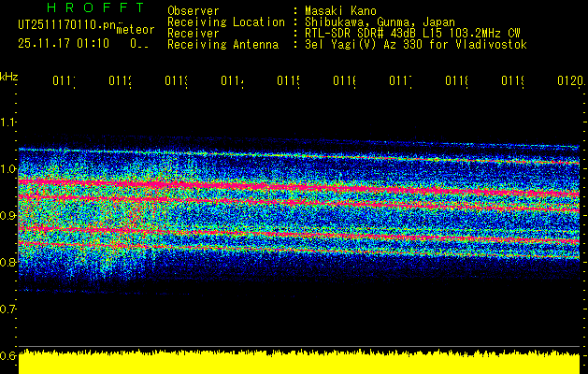Click the kHz axis unit label
588x374 pixels.
click(8, 76)
